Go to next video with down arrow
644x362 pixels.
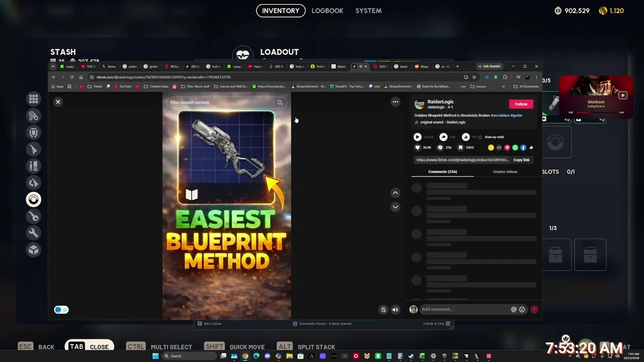click(x=395, y=207)
